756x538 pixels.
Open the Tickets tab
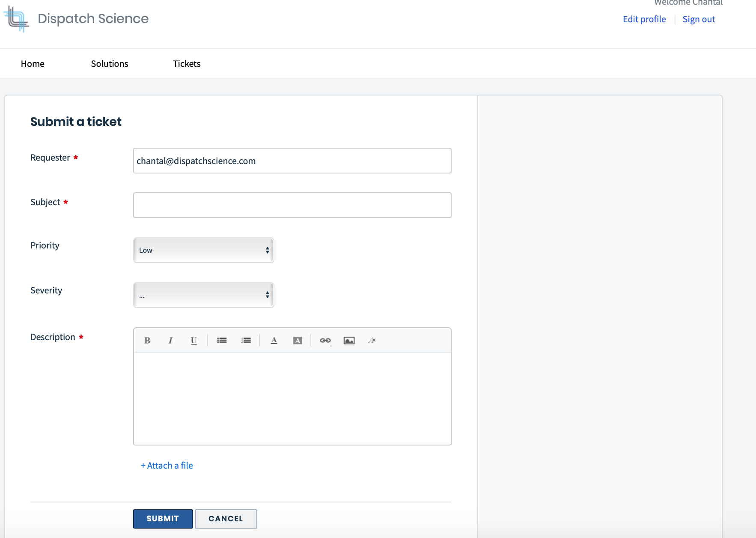click(187, 64)
